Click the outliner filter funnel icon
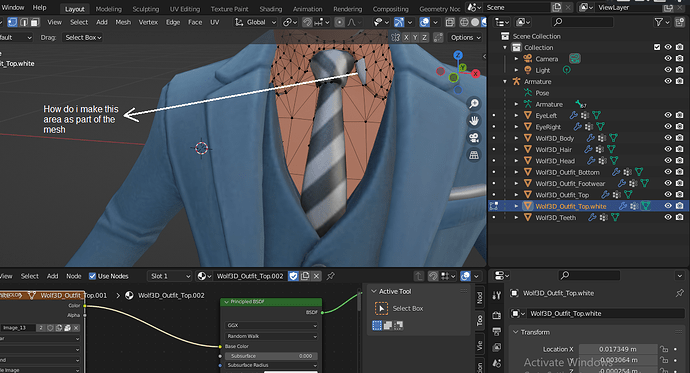Screen dimensions: 690x373 (x=658, y=22)
